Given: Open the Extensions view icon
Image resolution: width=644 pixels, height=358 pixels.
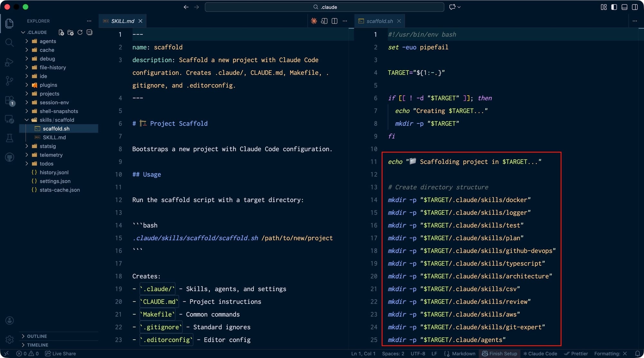Looking at the screenshot, I should tap(9, 100).
